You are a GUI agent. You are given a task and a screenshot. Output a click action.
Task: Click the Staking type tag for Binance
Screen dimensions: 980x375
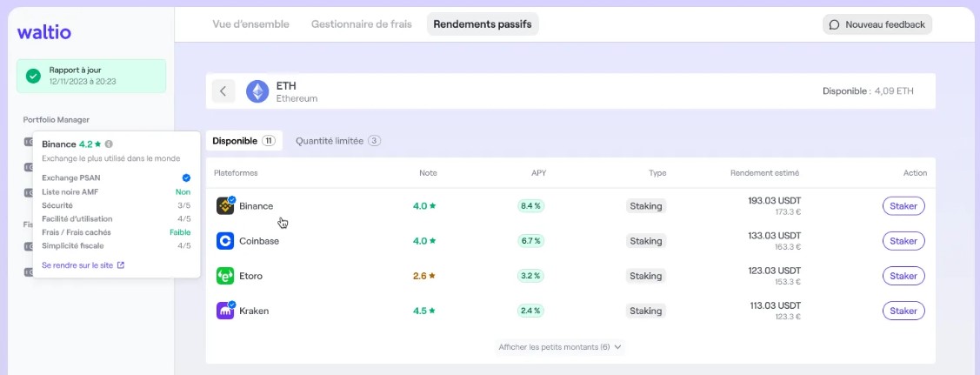click(x=645, y=205)
